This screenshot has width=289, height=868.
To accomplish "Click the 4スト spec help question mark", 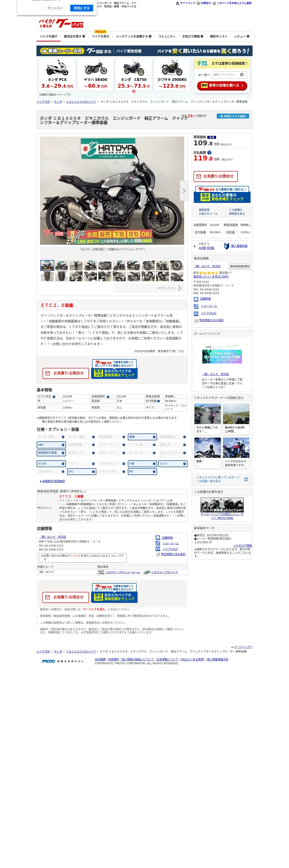I will pyautogui.click(x=184, y=464).
